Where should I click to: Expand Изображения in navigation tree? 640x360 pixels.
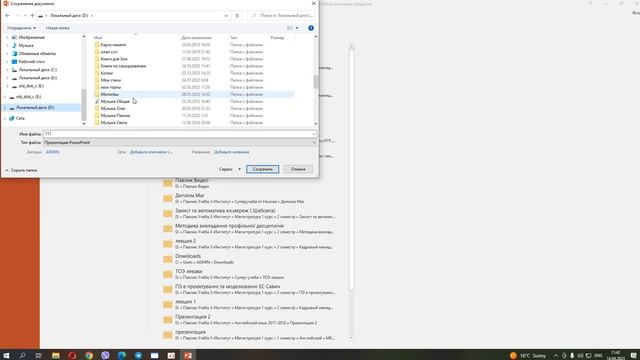[x=7, y=37]
